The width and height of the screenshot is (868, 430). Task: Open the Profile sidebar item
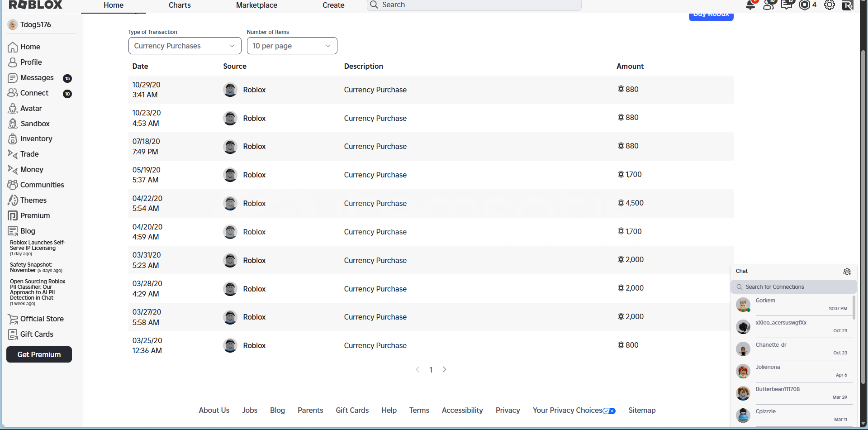click(x=25, y=62)
